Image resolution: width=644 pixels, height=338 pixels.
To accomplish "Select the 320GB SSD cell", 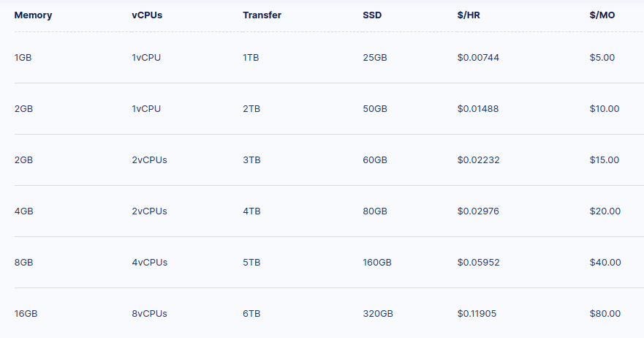I will coord(378,313).
